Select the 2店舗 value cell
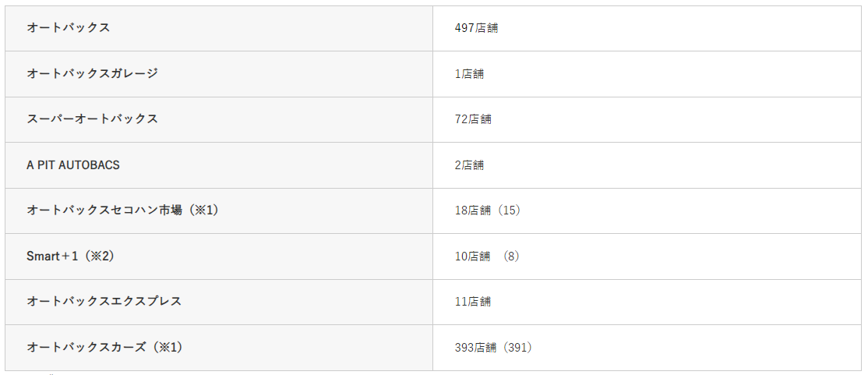Screen dimensions: 868x375 click(647, 165)
